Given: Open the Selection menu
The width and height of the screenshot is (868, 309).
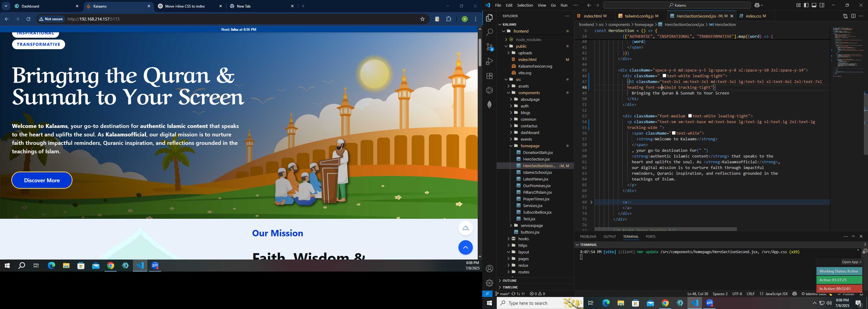Looking at the screenshot, I should click(x=525, y=5).
